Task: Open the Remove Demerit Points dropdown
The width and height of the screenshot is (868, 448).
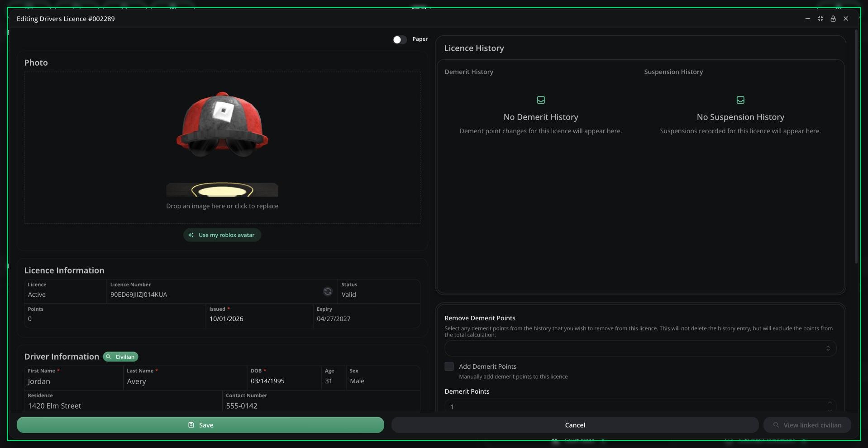Action: pyautogui.click(x=640, y=348)
